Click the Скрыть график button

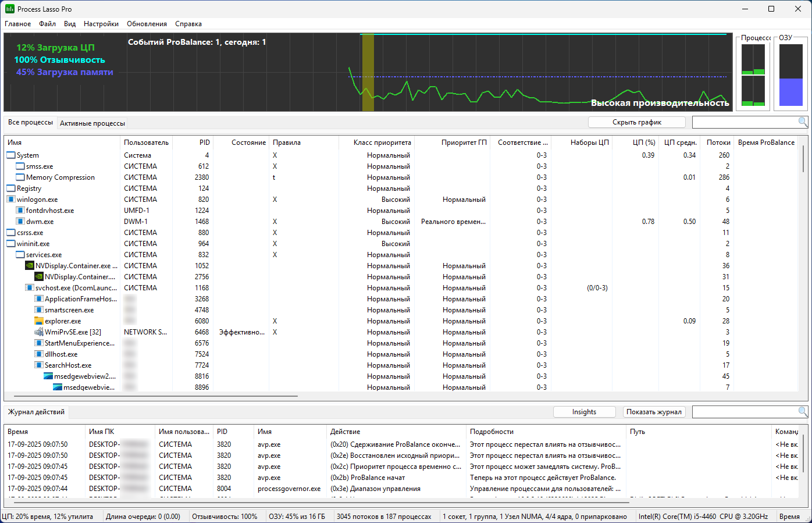click(x=637, y=122)
